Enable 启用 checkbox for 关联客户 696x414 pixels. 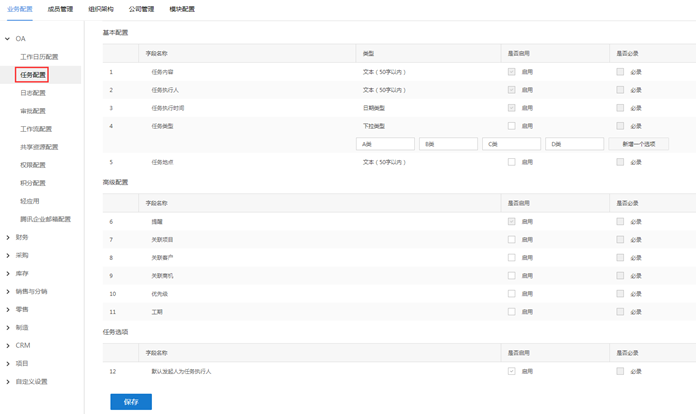click(511, 257)
